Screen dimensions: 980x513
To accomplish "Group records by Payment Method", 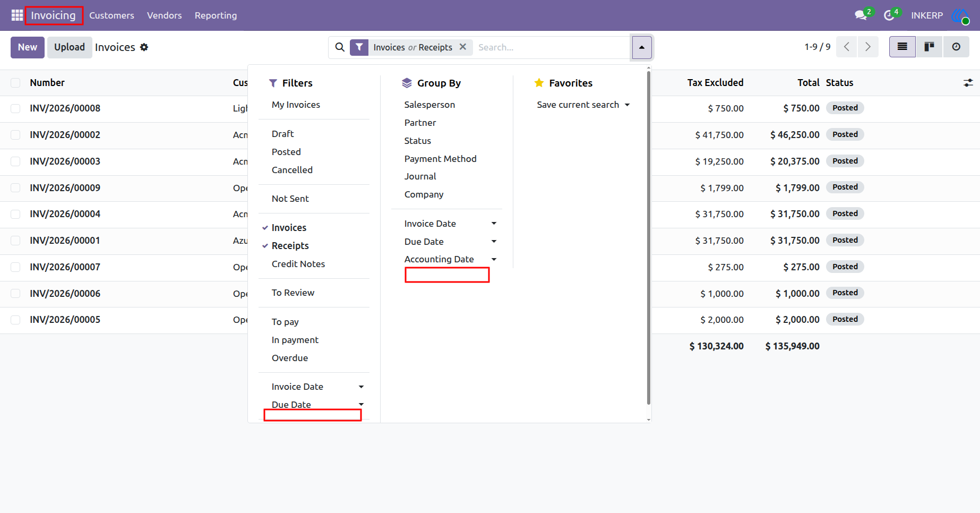I will tap(440, 159).
